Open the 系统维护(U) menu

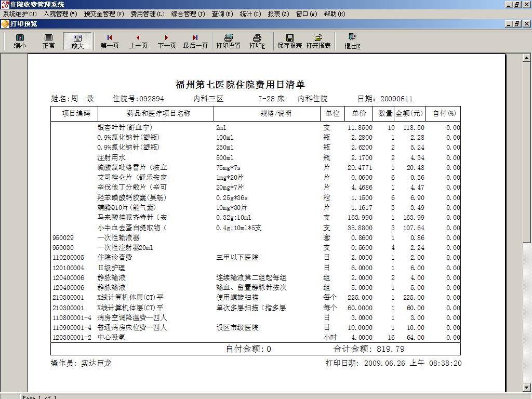pyautogui.click(x=20, y=14)
